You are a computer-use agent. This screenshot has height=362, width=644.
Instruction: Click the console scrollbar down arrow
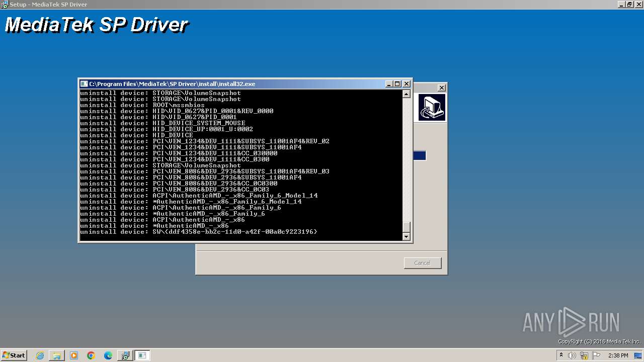407,236
